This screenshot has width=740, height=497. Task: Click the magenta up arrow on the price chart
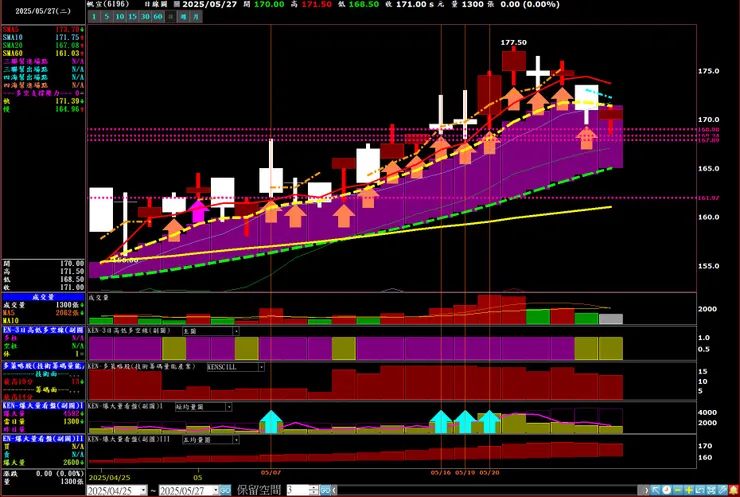click(x=198, y=211)
